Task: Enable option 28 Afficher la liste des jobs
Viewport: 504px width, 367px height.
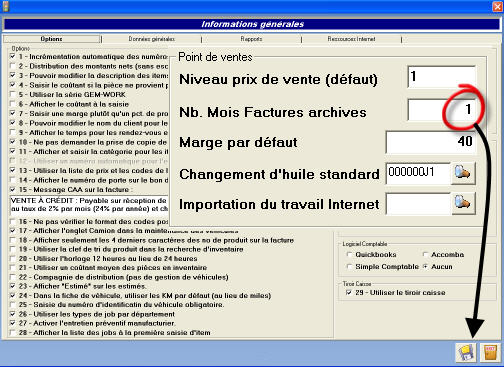Action: pos(13,333)
